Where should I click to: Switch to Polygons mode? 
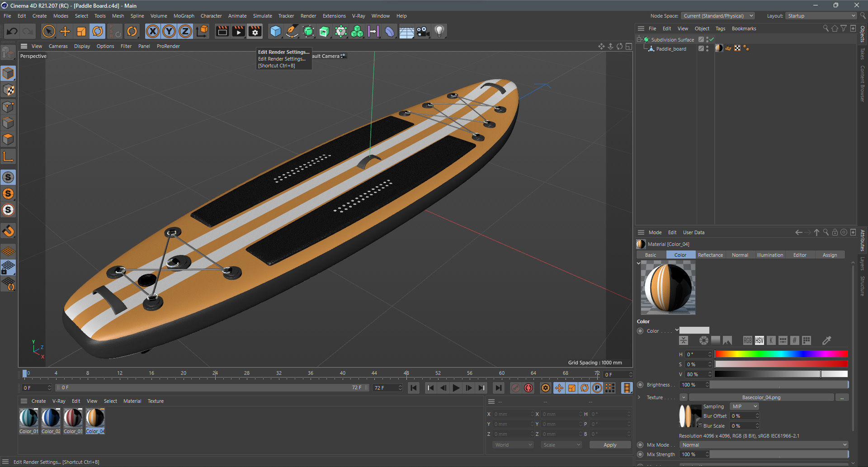(9, 139)
